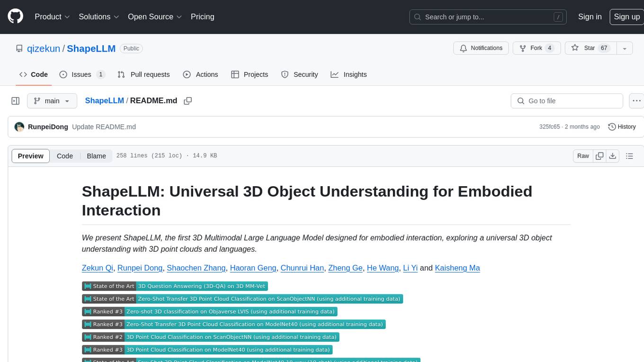Open the Zero-Shot Transfer ModelNet40 Ranked #3 badge
Image resolution: width=644 pixels, height=362 pixels.
[x=234, y=325]
